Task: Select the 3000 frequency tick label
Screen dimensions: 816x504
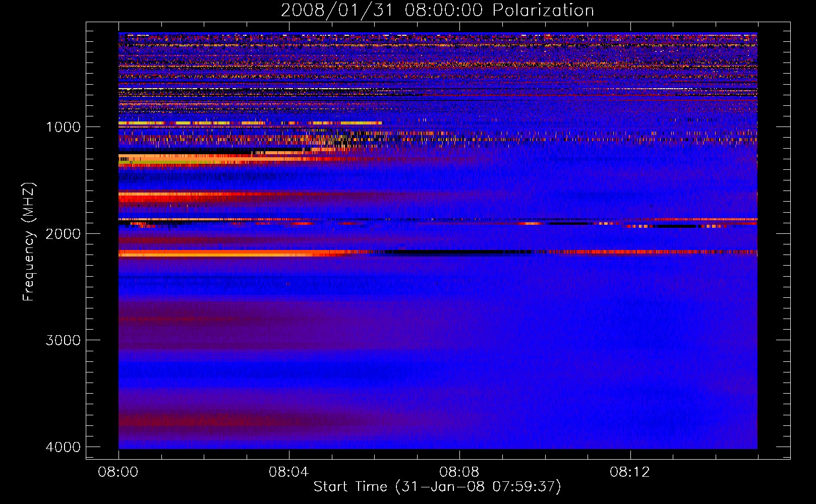Action: click(x=63, y=340)
